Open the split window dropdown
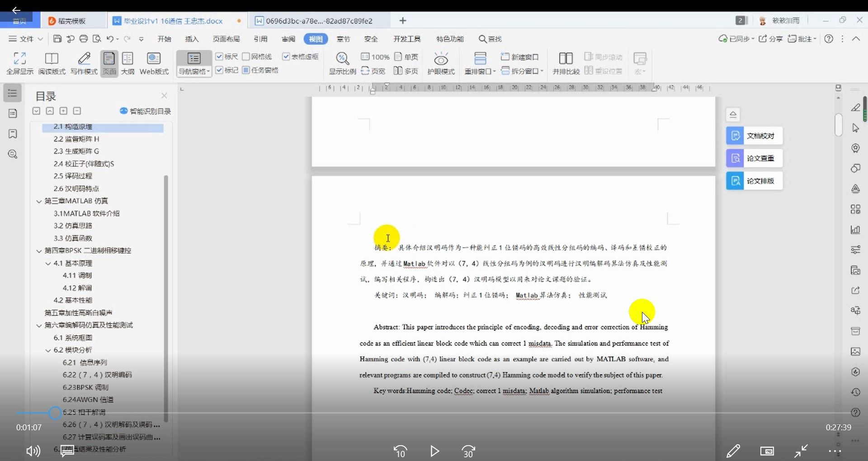Image resolution: width=868 pixels, height=461 pixels. click(x=522, y=71)
